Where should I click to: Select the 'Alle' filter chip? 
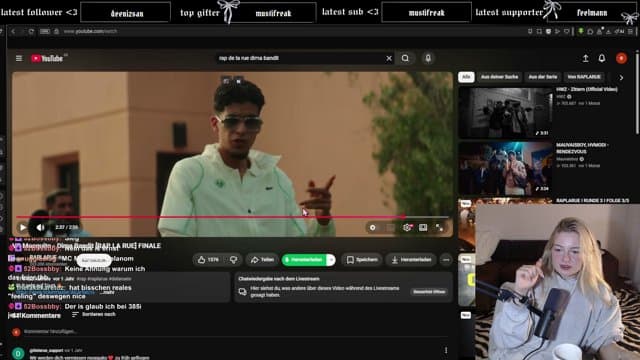[x=466, y=77]
